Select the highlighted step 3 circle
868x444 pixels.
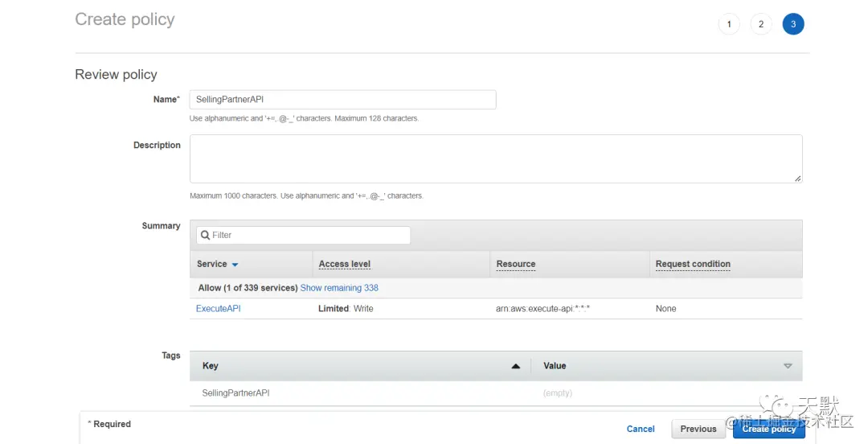pos(792,24)
